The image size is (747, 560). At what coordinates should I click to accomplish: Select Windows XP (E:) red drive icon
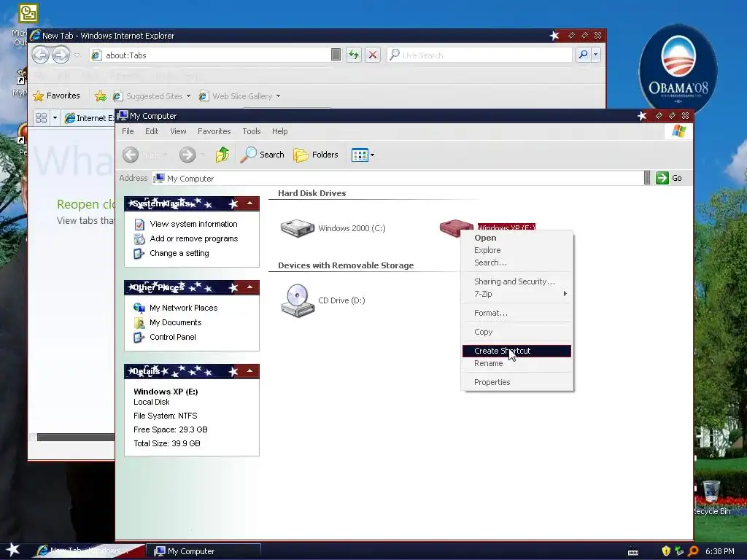(455, 227)
